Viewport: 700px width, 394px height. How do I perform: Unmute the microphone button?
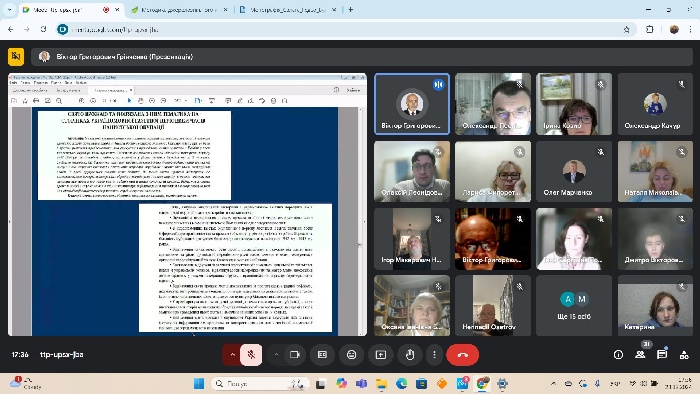(x=251, y=355)
